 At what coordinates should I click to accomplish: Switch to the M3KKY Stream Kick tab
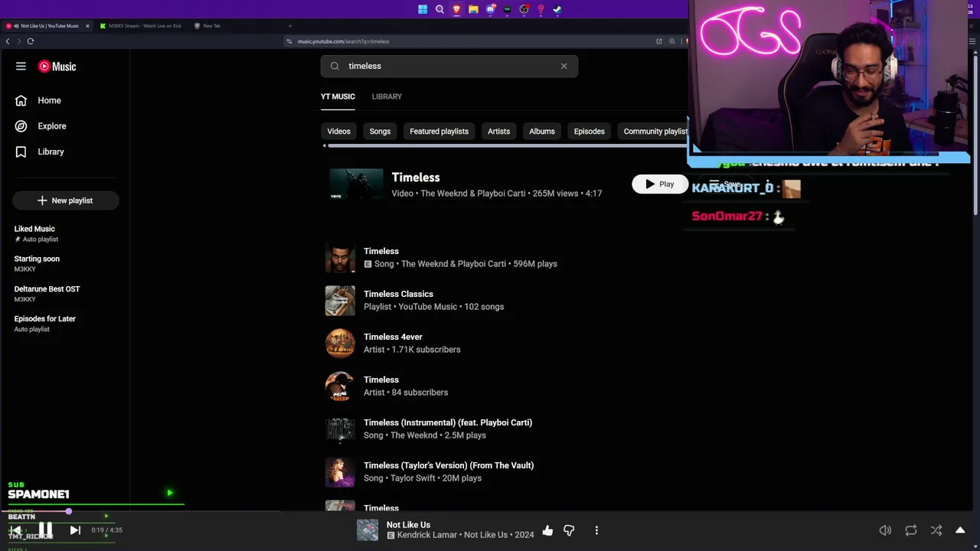(x=142, y=26)
